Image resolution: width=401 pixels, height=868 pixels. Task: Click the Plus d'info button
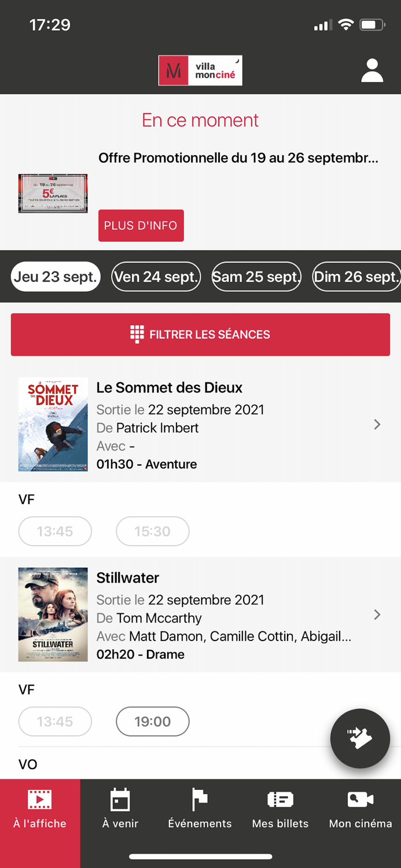(141, 226)
